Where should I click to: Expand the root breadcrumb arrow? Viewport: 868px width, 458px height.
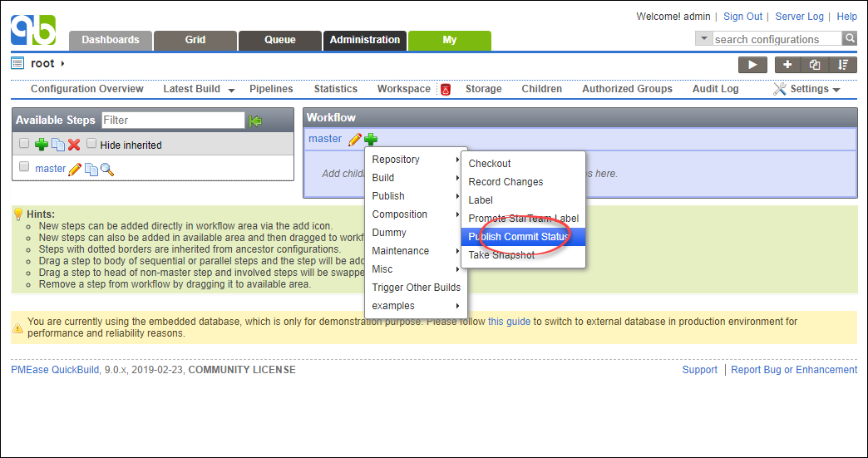[62, 64]
